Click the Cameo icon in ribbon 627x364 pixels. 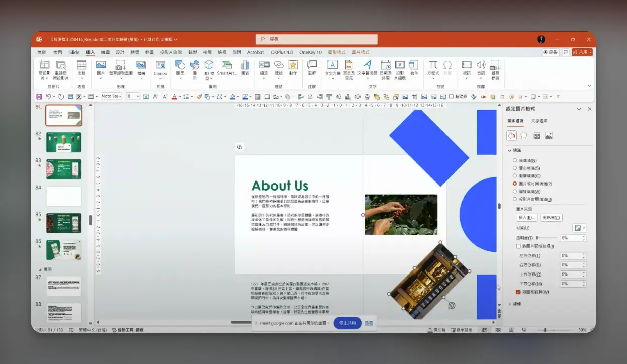pyautogui.click(x=160, y=65)
